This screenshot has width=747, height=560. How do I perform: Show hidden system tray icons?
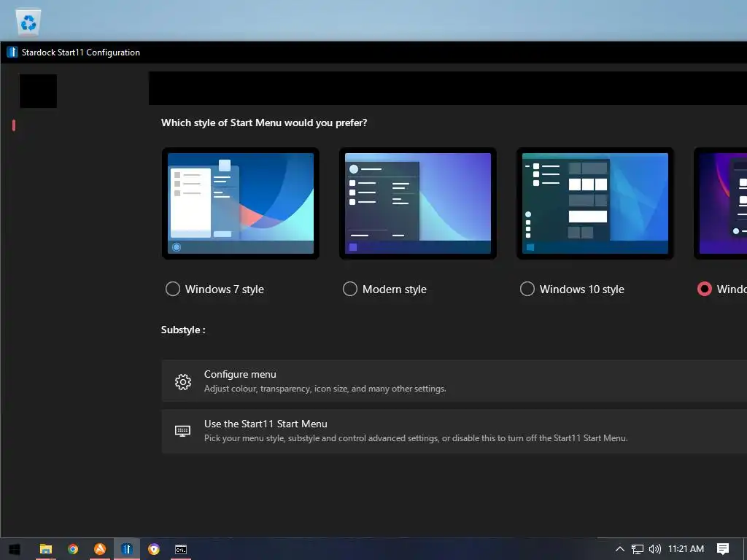620,549
